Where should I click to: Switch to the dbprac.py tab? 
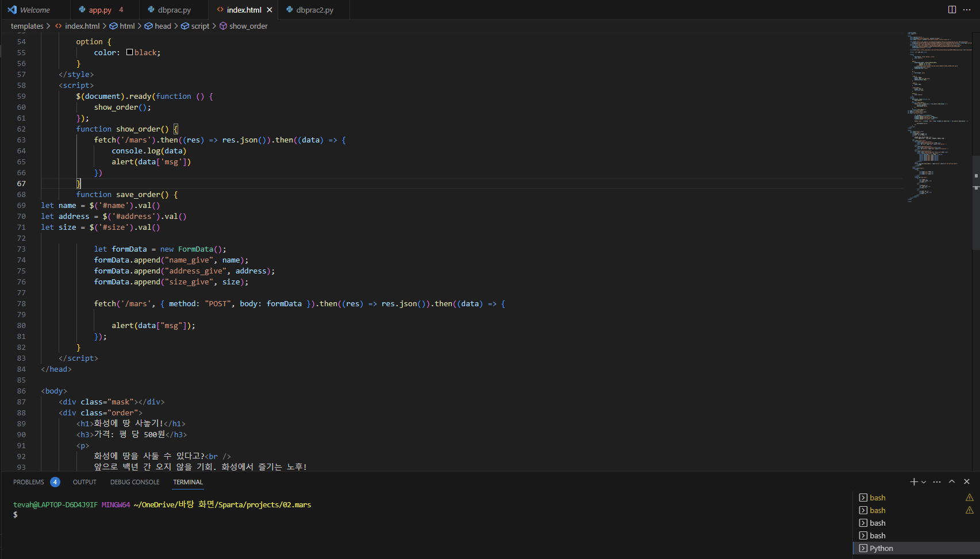pyautogui.click(x=174, y=10)
